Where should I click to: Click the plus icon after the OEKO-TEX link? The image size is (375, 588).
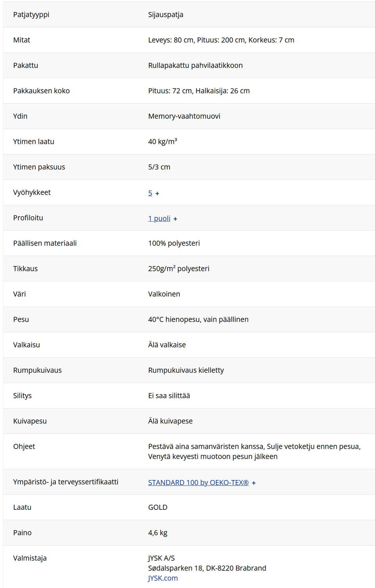coord(254,483)
